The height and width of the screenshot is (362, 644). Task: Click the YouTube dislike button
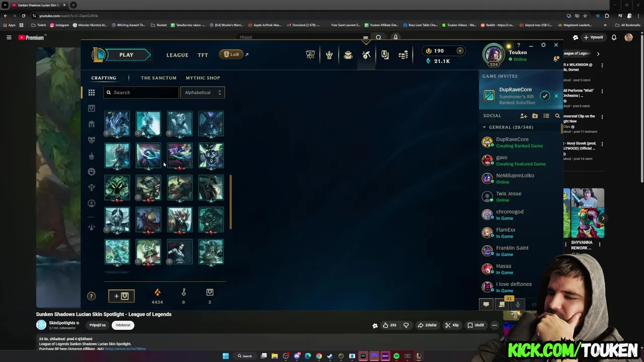[x=406, y=325]
